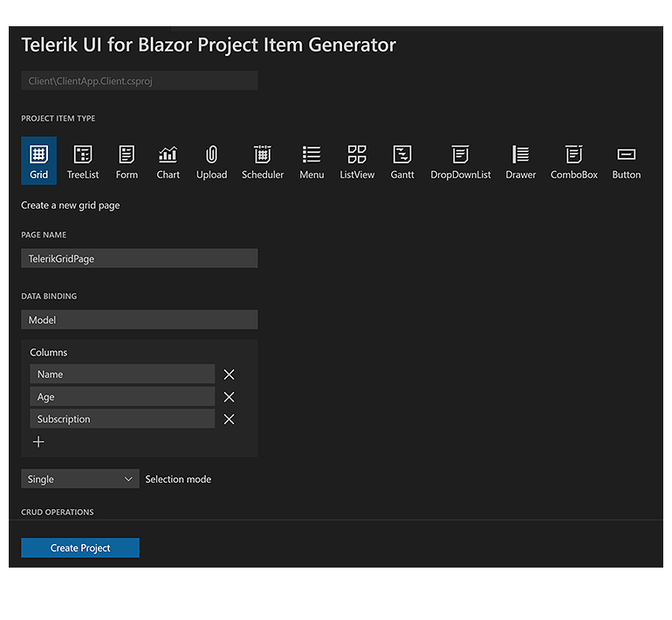Pick the Upload item type
This screenshot has height=620, width=672.
[212, 161]
